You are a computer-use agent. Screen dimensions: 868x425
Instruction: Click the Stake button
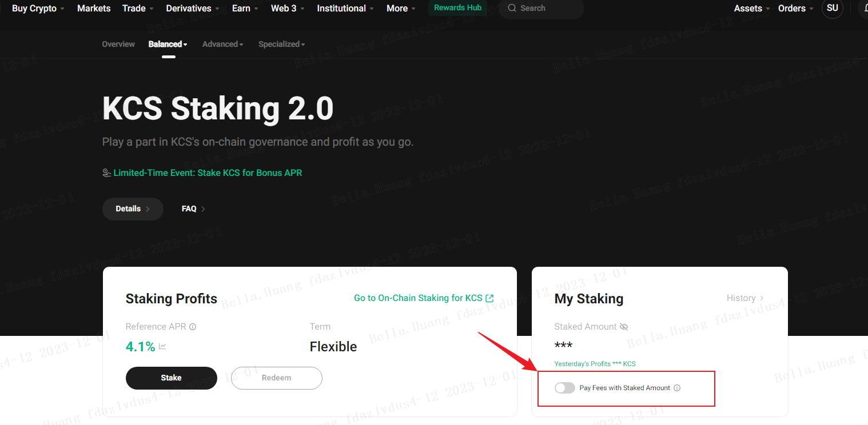[x=172, y=378]
